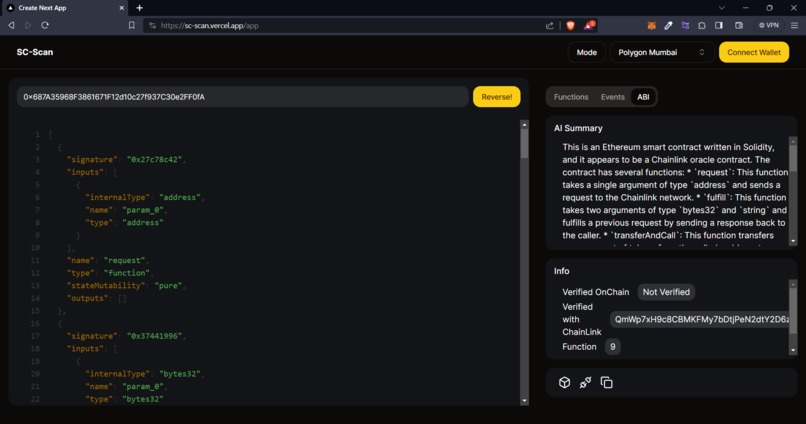Click the contract address input field
The image size is (806, 424).
click(243, 97)
